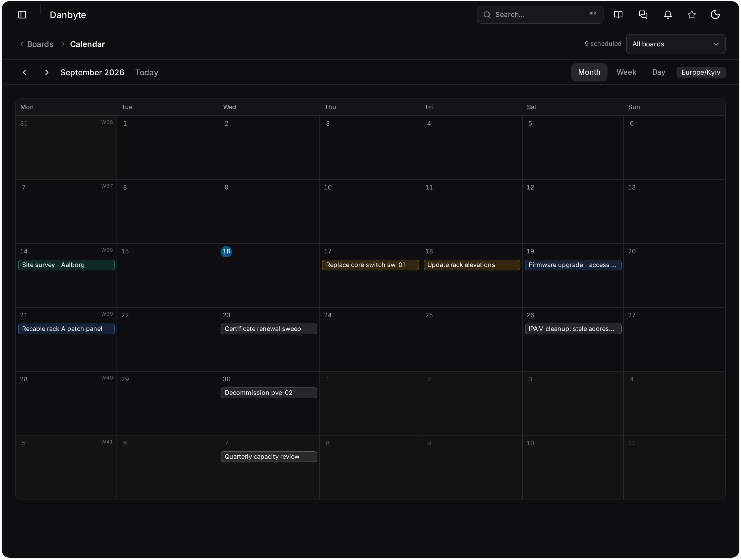Click week label W39
The width and height of the screenshot is (741, 560).
(x=107, y=314)
